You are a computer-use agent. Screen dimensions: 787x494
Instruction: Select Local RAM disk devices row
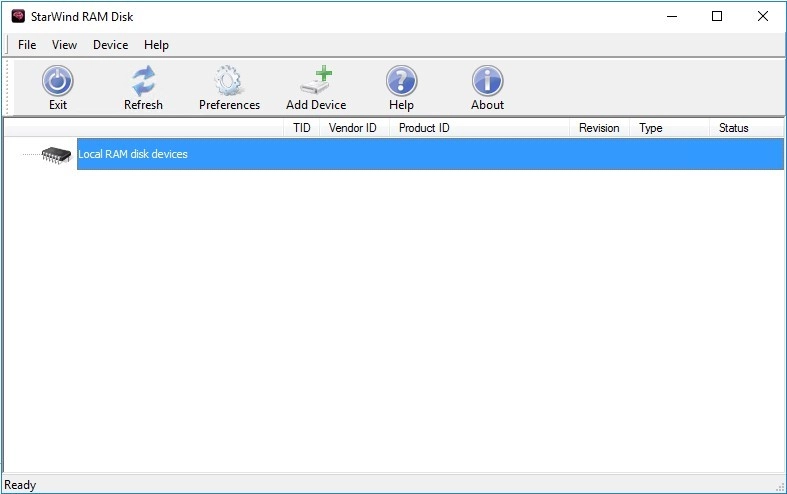pos(430,154)
